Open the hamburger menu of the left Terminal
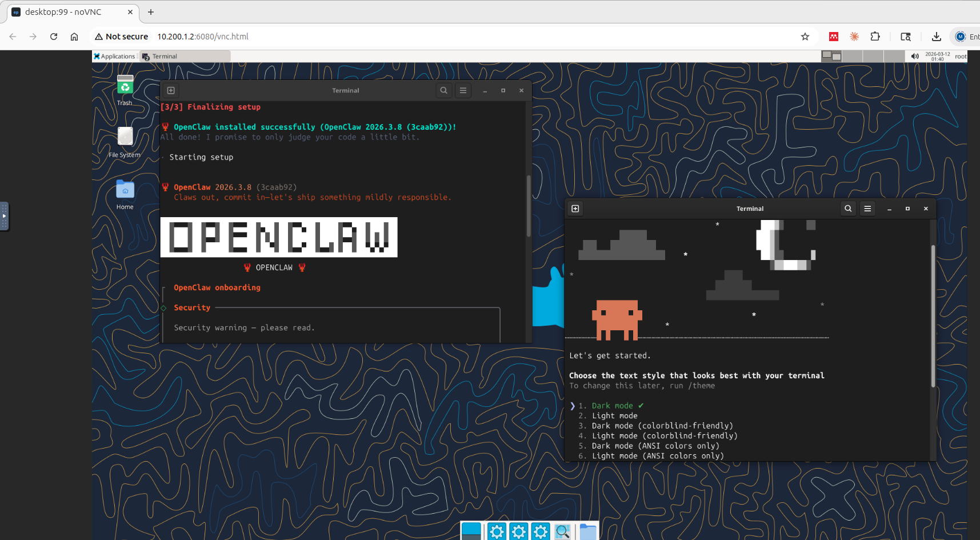Viewport: 980px width, 540px height. (463, 90)
